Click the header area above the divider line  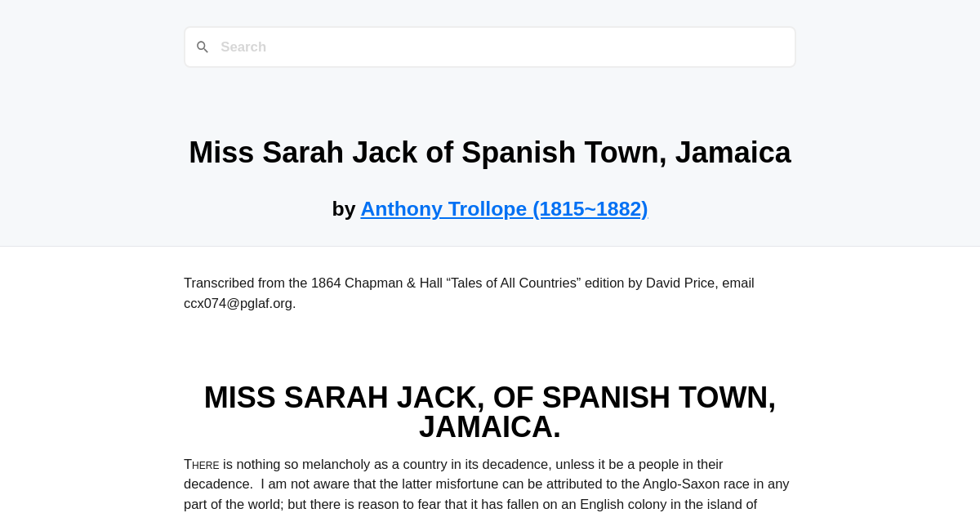tap(490, 106)
